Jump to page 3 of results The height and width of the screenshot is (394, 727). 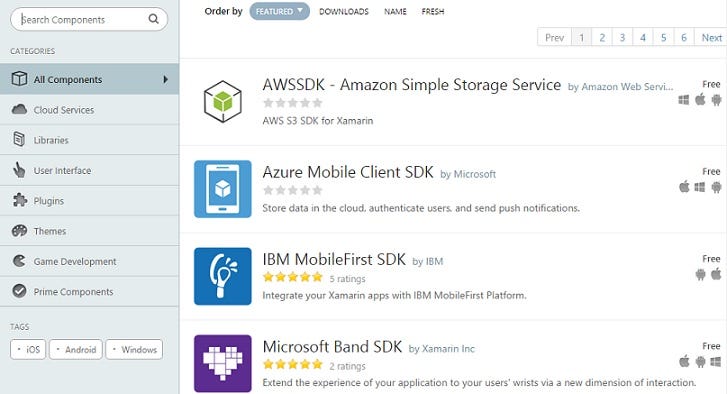622,38
